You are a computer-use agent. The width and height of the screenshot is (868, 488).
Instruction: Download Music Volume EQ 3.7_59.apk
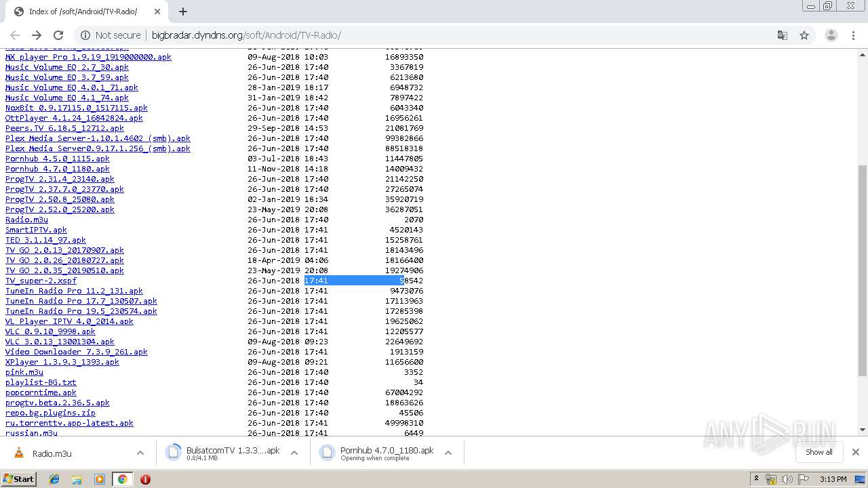(67, 77)
